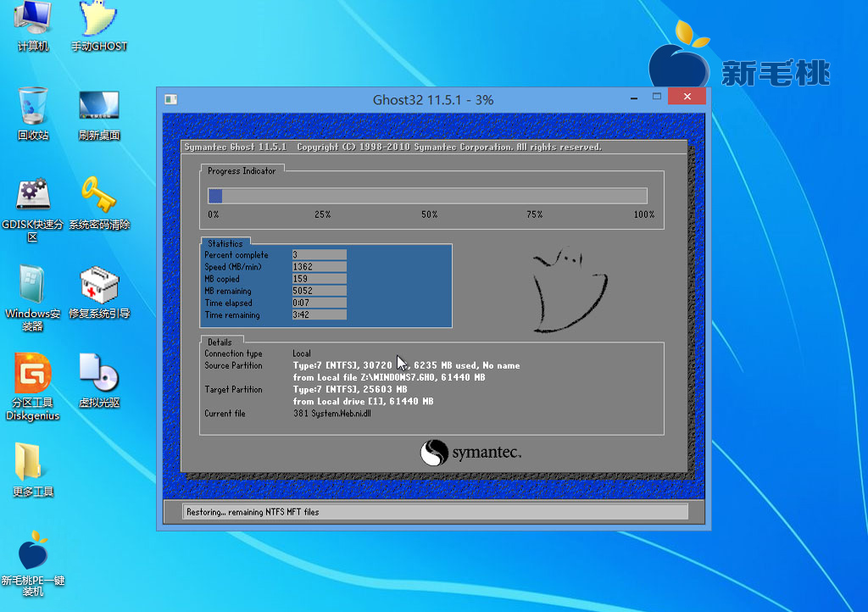Click the Connection type label

tap(233, 353)
